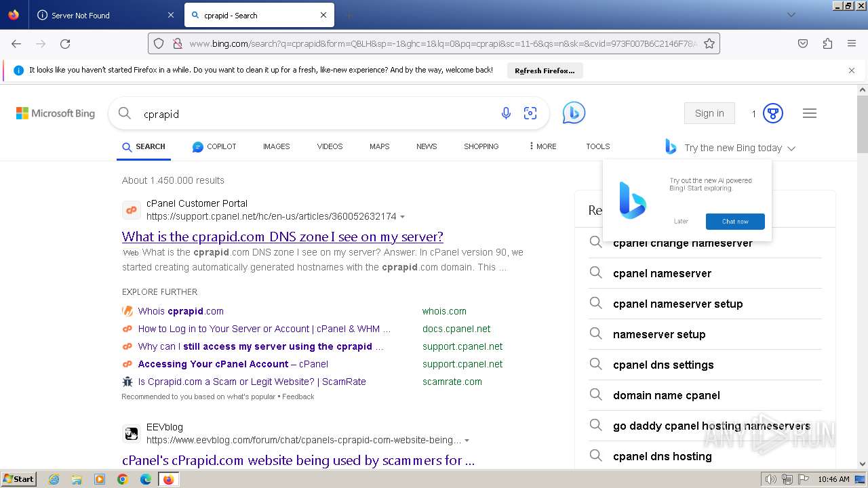868x488 pixels.
Task: Open the NEWS tab
Action: click(x=427, y=146)
